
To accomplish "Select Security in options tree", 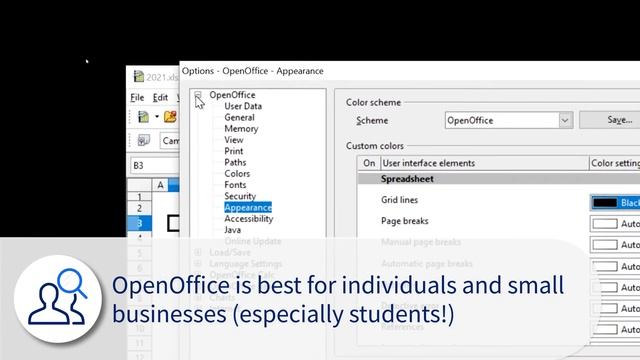I will [x=240, y=196].
